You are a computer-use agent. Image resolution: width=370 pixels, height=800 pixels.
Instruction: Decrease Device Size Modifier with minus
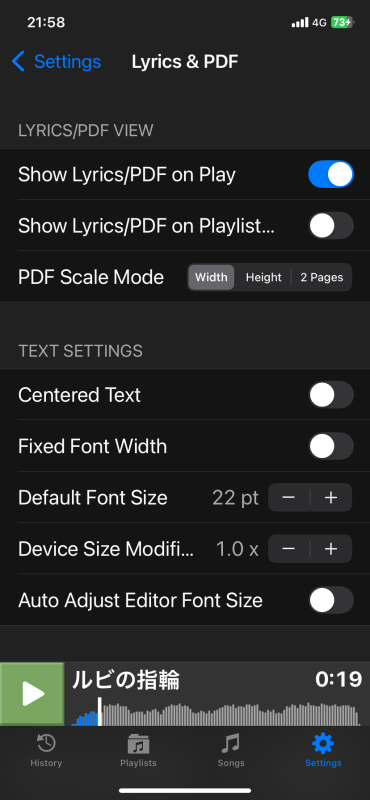tap(289, 548)
